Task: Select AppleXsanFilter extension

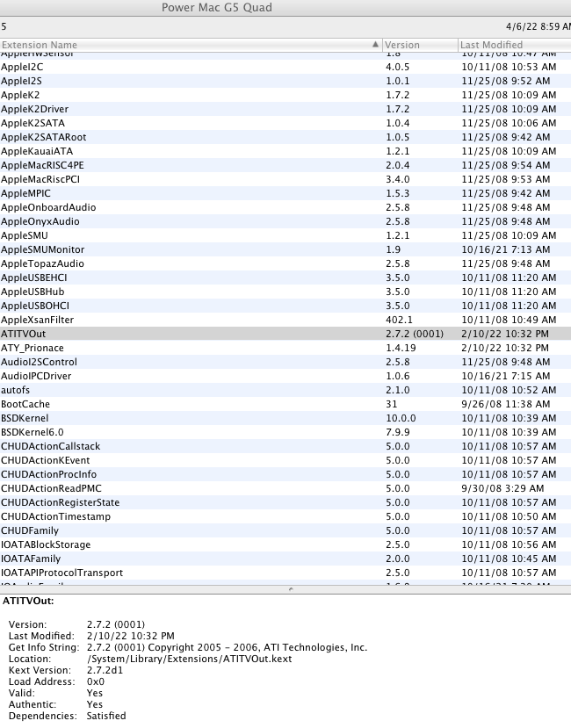Action: 285,320
